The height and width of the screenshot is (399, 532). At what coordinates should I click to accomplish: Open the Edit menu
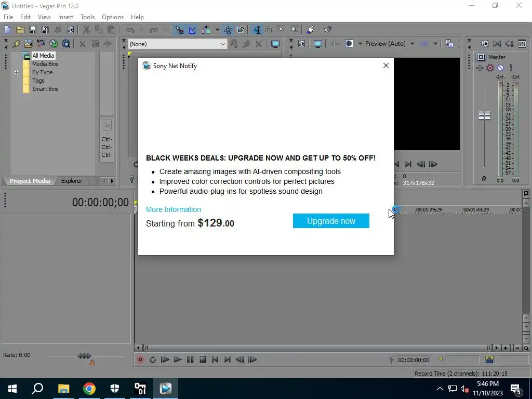[25, 17]
